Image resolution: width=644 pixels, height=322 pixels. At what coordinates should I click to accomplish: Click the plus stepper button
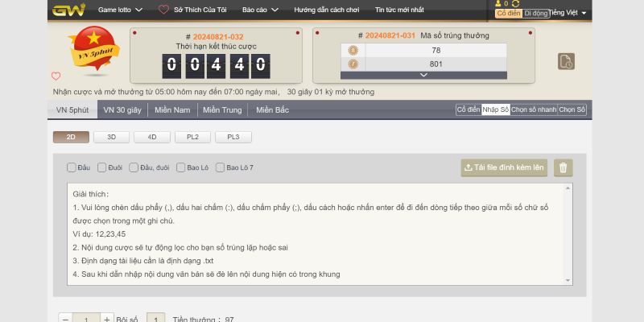click(107, 319)
